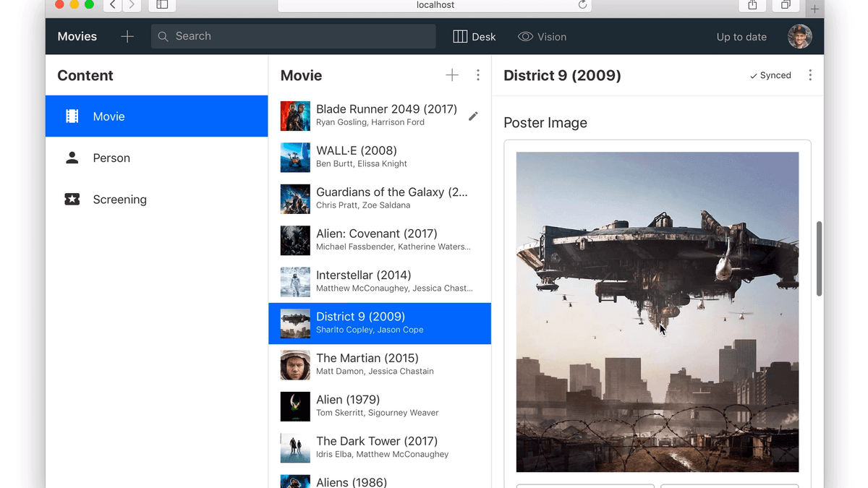Select Screening in the Content list
Screen dimensions: 868x488
156,200
